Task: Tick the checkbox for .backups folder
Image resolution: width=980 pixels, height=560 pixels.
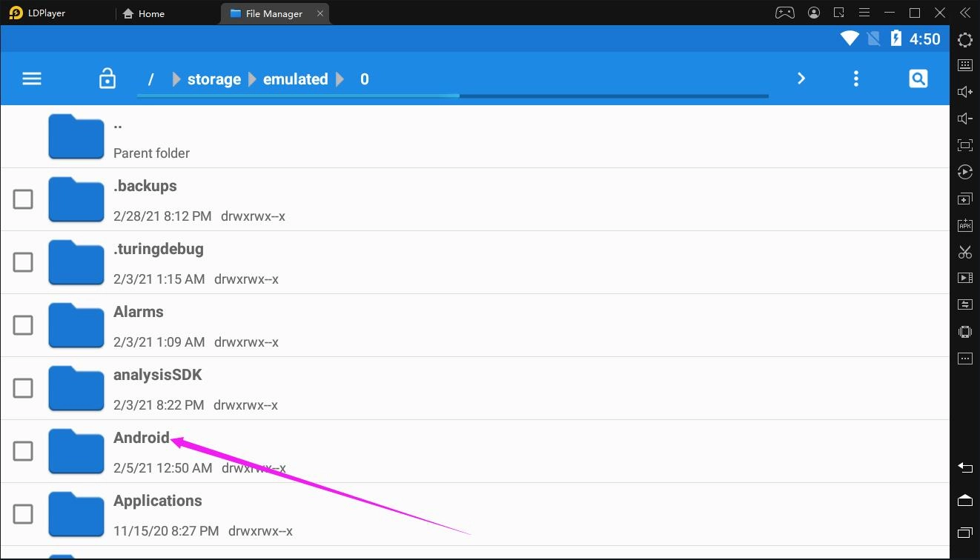Action: [x=23, y=199]
